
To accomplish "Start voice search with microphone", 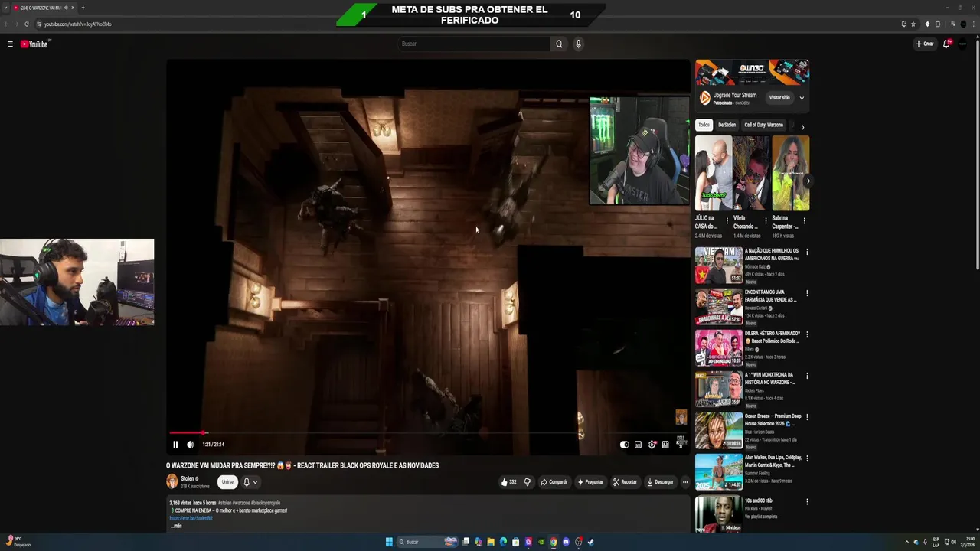I will click(x=578, y=44).
